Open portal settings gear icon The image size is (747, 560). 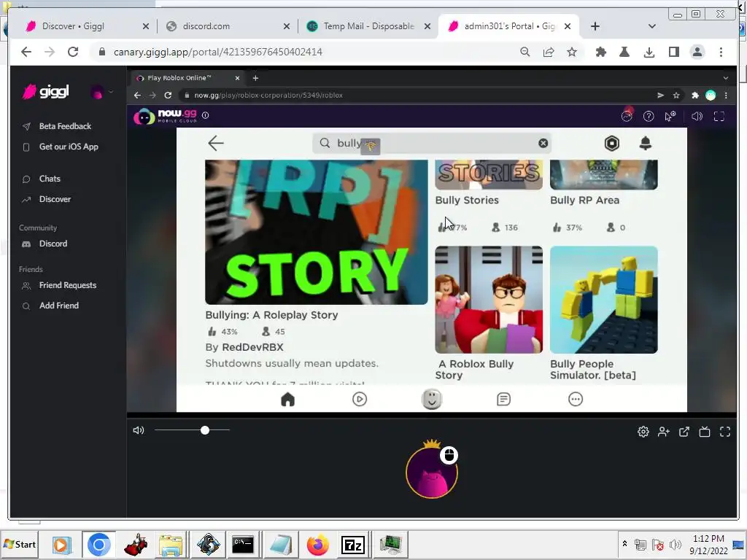[x=643, y=432]
